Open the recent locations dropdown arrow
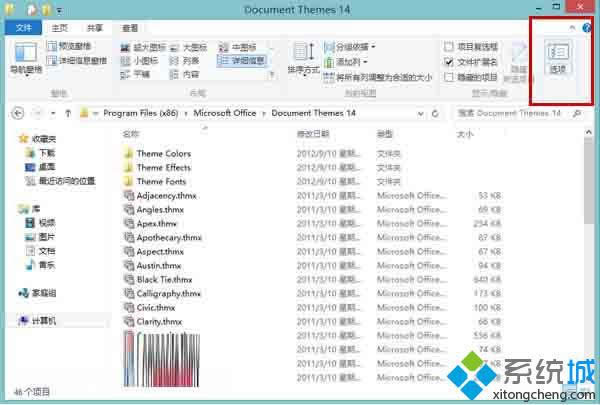 (x=53, y=113)
